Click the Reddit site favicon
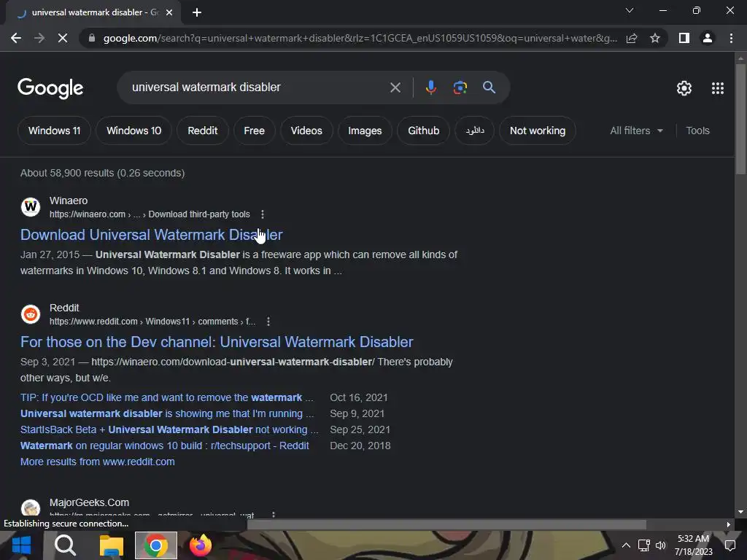 31,314
